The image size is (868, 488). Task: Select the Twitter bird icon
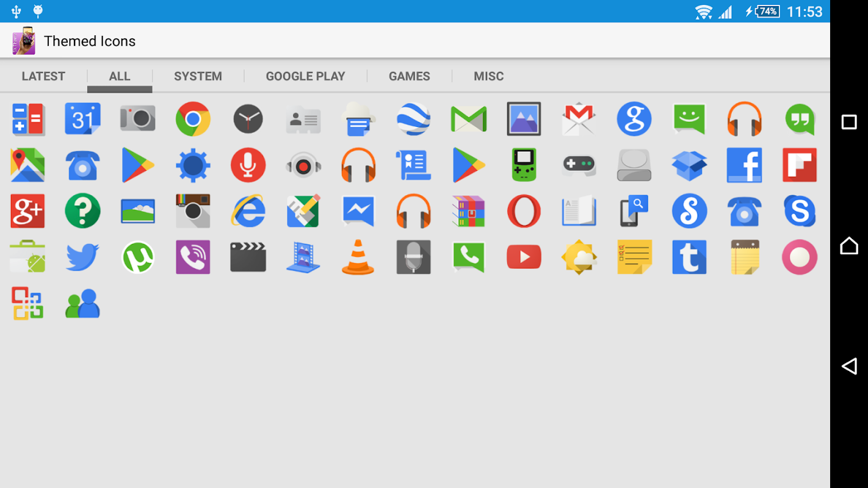click(82, 257)
